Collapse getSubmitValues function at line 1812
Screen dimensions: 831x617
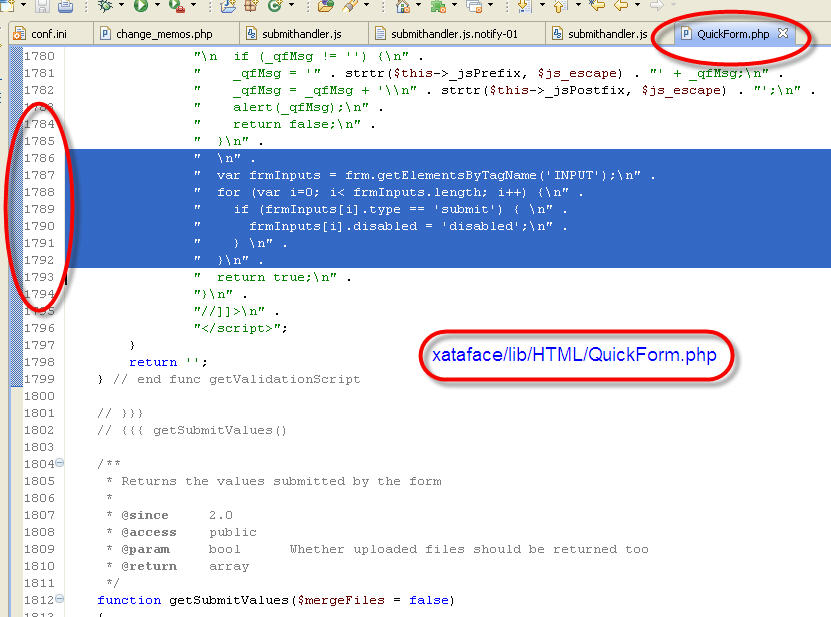point(60,598)
